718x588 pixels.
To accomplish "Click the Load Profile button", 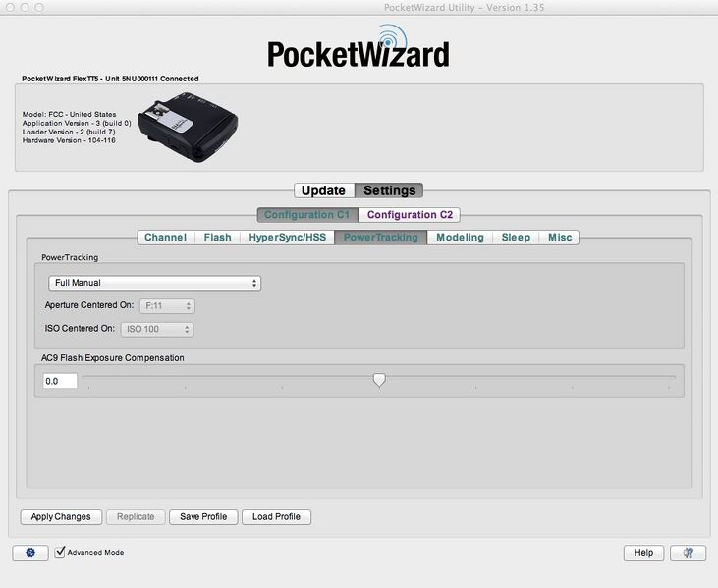I will (x=277, y=517).
